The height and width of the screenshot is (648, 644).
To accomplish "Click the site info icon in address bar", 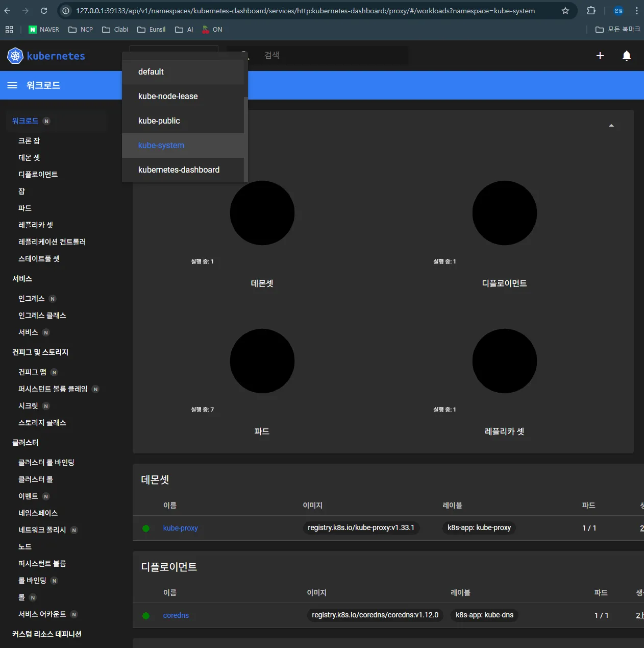I will [x=66, y=11].
